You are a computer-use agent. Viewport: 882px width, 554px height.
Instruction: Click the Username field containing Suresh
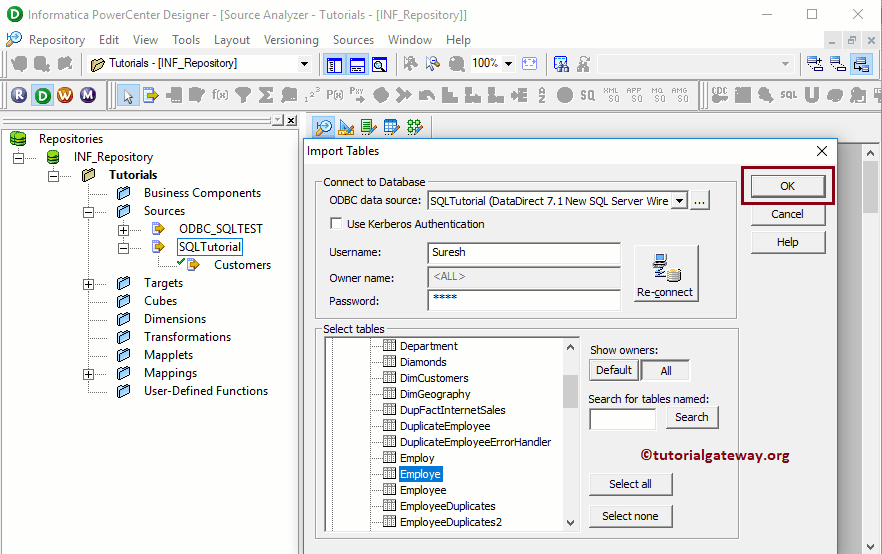pos(524,253)
